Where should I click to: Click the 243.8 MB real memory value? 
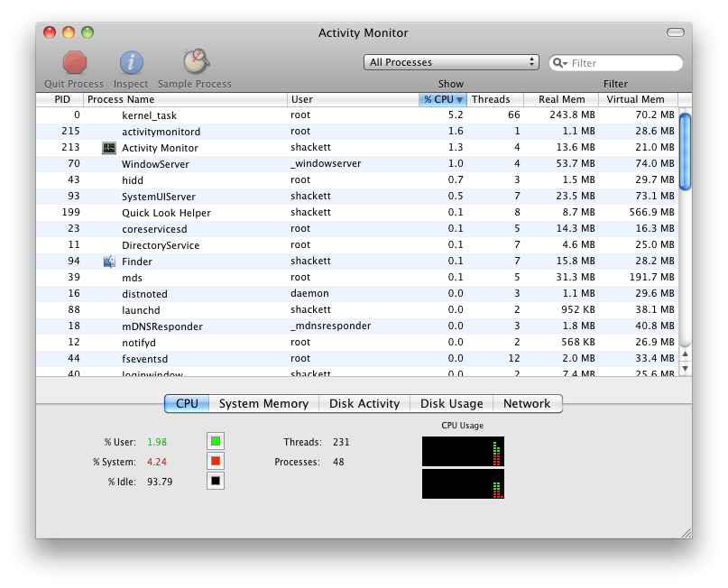click(572, 115)
